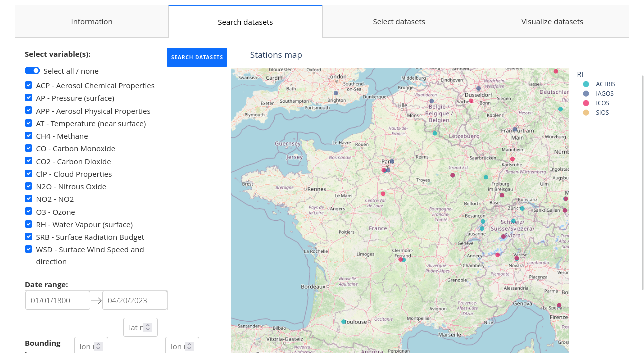The width and height of the screenshot is (644, 353).
Task: Click the pink marker above Centre-Val de Loire
Action: [x=383, y=194]
